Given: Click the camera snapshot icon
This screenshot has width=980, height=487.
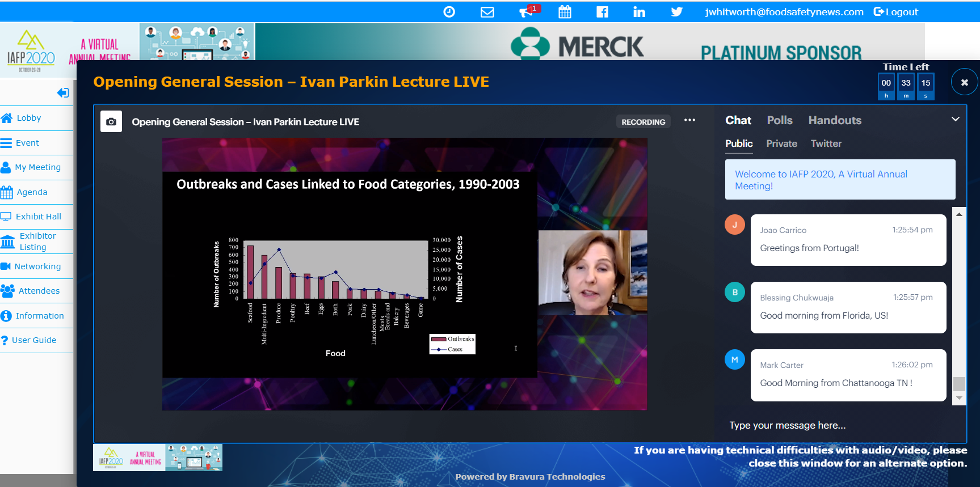Looking at the screenshot, I should pyautogui.click(x=111, y=121).
